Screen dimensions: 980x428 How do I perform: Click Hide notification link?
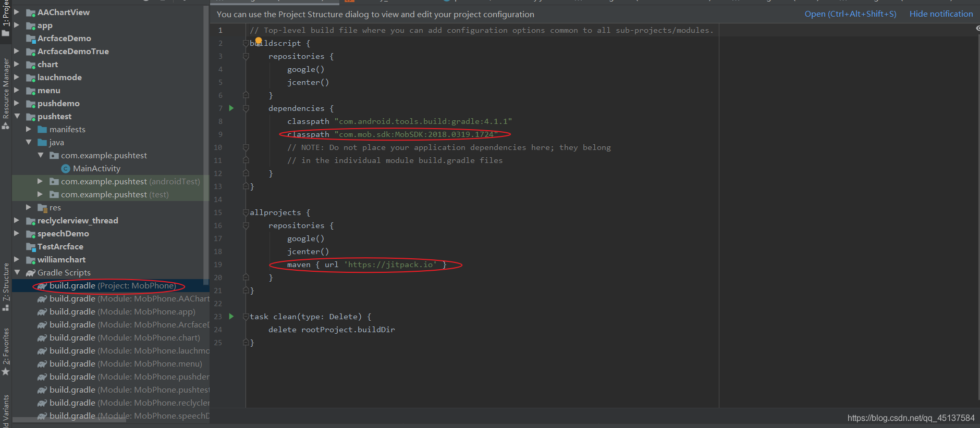(941, 14)
